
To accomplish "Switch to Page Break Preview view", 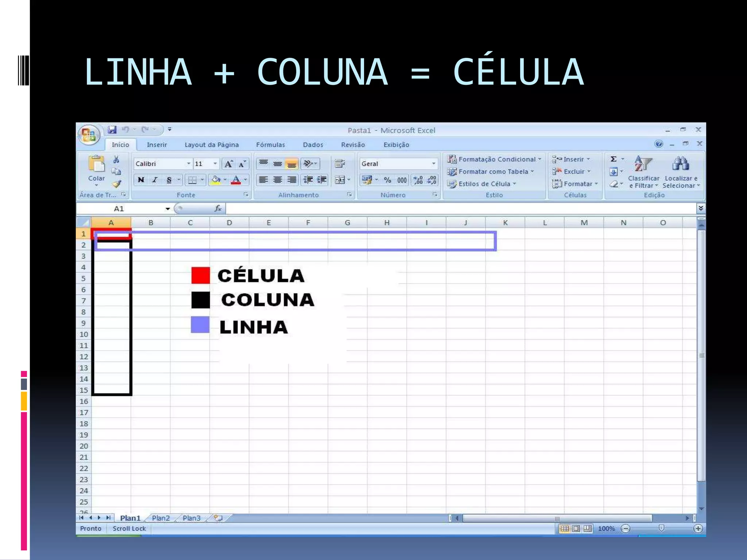I will [x=588, y=529].
